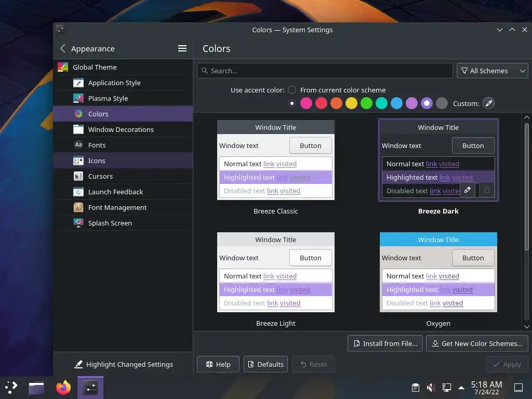Select the first small accent color radio
Viewport: 532px width, 399px height.
pyautogui.click(x=292, y=103)
